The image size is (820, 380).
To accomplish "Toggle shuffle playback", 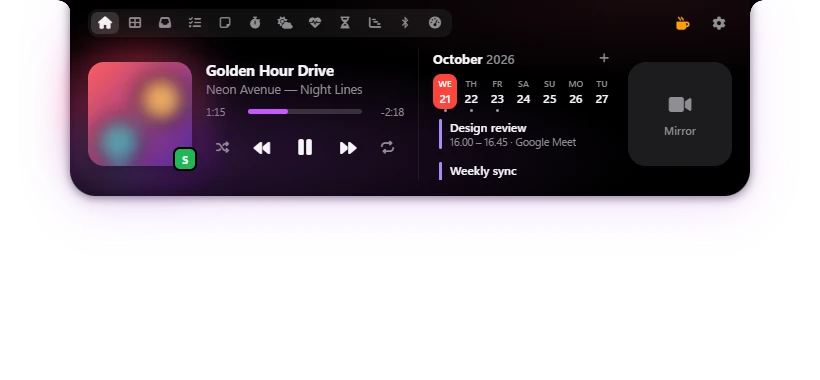I will [222, 148].
